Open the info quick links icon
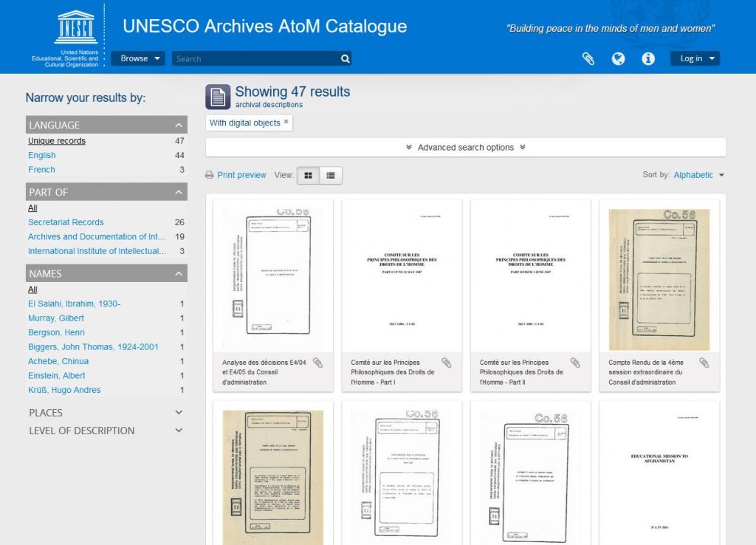This screenshot has height=545, width=756. 648,59
